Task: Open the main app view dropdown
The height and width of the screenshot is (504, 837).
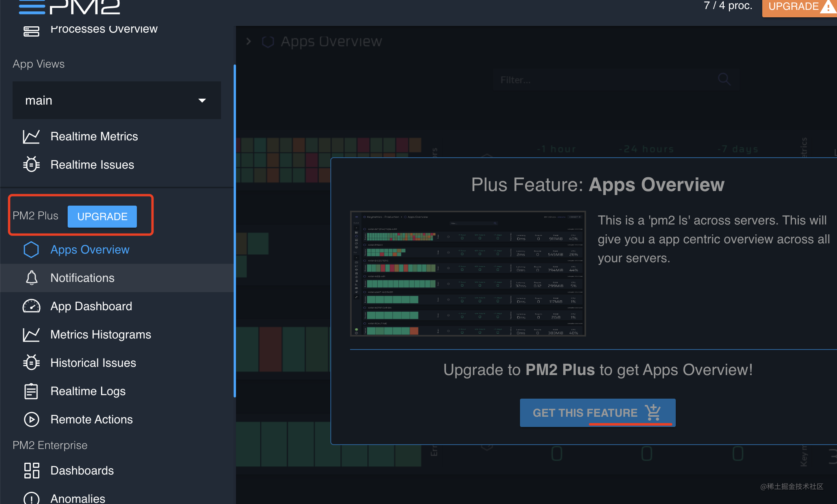Action: point(116,100)
